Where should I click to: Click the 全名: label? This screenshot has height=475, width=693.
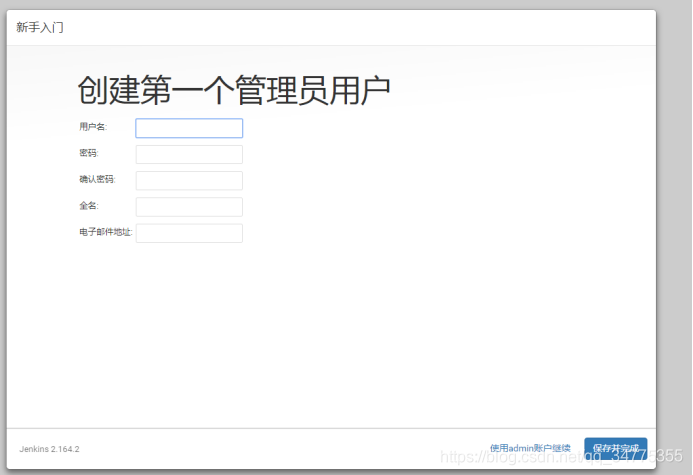click(89, 205)
